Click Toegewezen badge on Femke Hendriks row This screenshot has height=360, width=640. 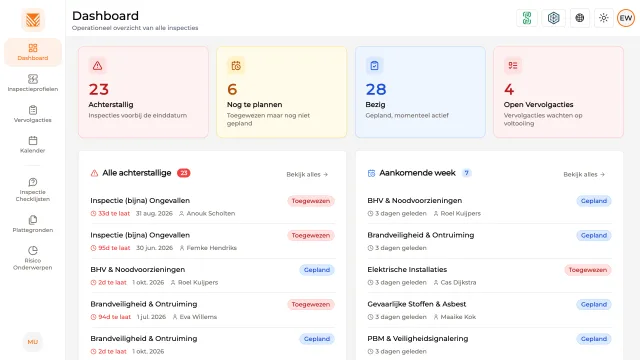[x=311, y=236]
